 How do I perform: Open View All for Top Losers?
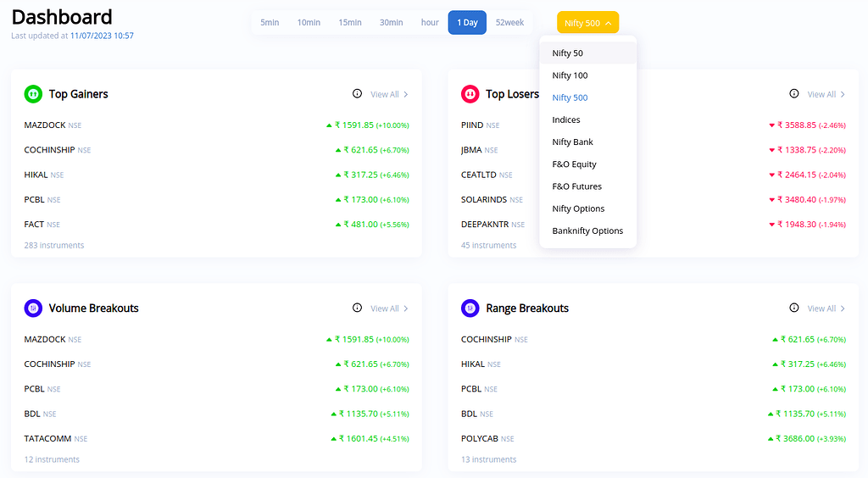pos(826,95)
